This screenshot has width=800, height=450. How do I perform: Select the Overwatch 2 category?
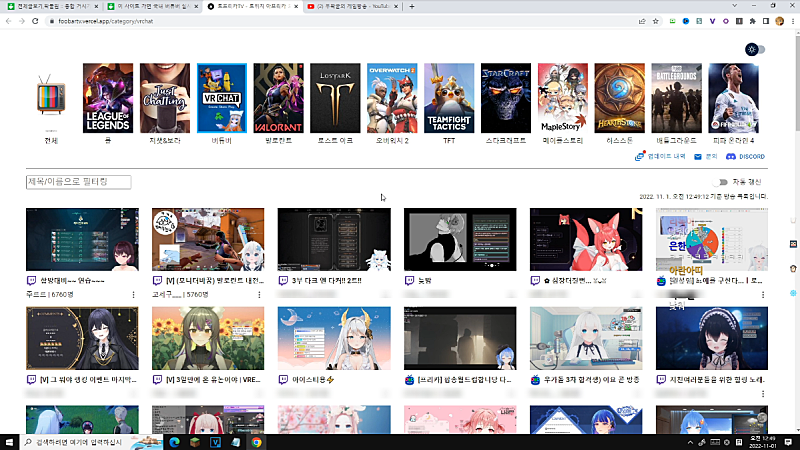click(392, 98)
